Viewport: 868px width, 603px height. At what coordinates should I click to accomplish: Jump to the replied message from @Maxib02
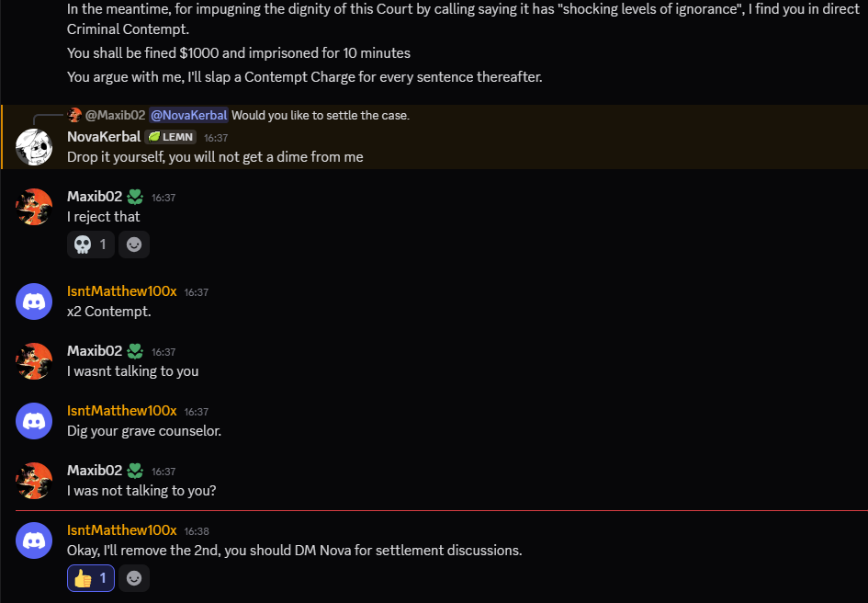(x=320, y=115)
